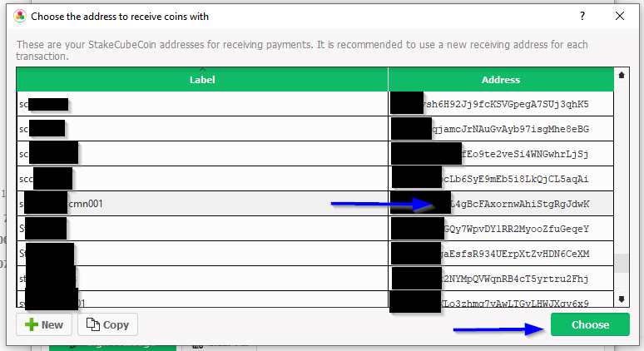The image size is (644, 351).
Task: Select address ending L4gBcFAxornwAhiStgRgJdwK
Action: click(501, 204)
